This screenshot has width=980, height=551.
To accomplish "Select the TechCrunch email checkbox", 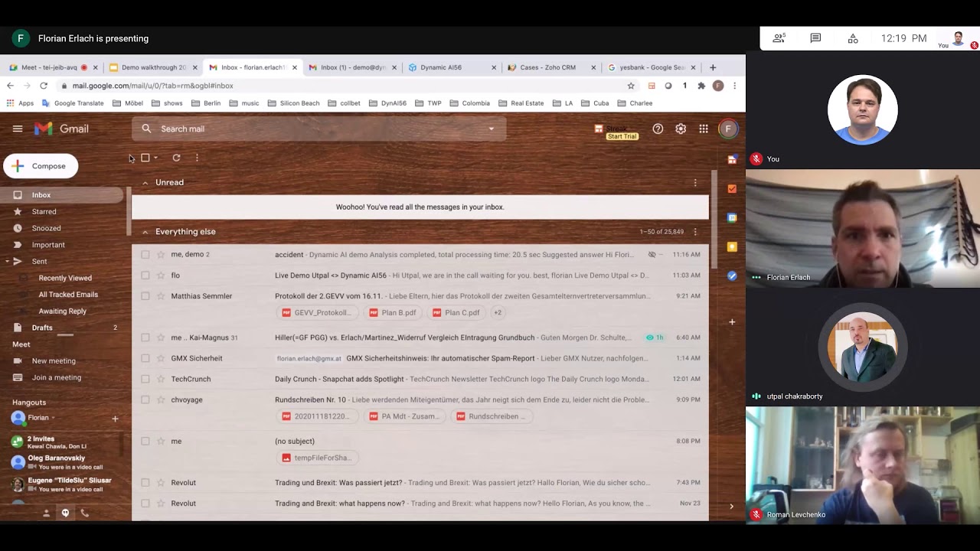I will 145,379.
